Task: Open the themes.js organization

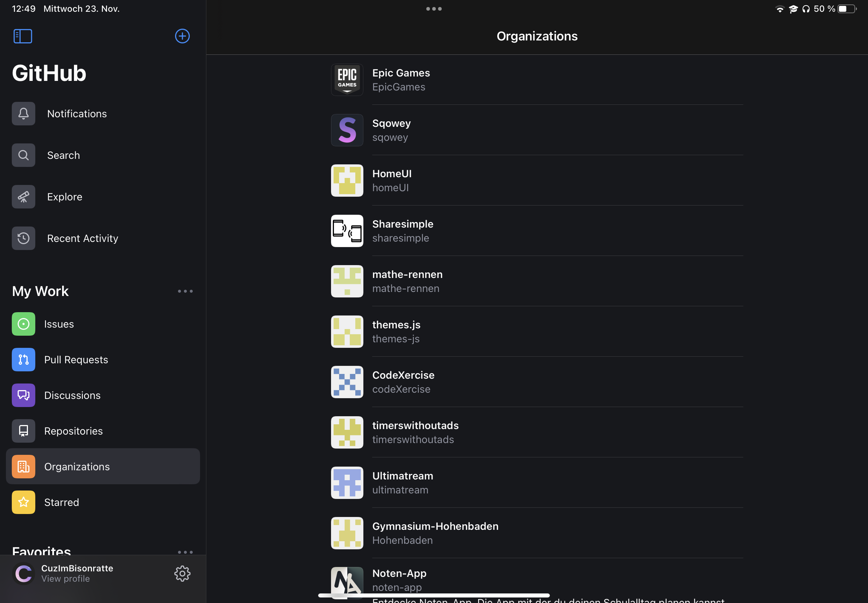Action: [x=537, y=332]
